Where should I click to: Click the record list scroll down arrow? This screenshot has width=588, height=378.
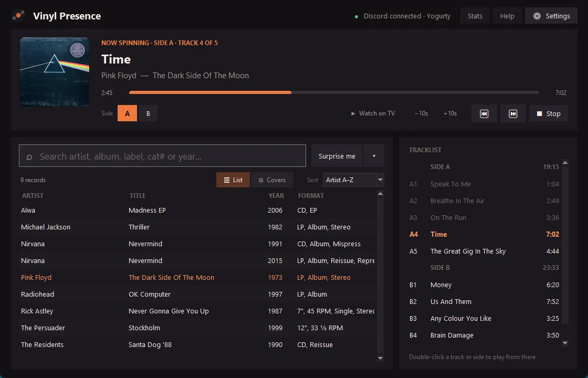pyautogui.click(x=380, y=358)
